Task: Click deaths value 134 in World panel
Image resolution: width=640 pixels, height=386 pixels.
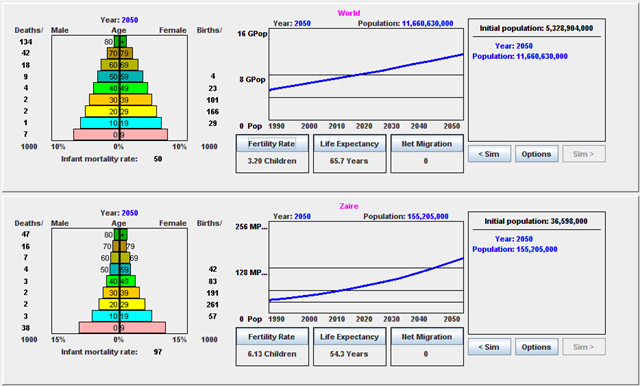Action: (26, 42)
